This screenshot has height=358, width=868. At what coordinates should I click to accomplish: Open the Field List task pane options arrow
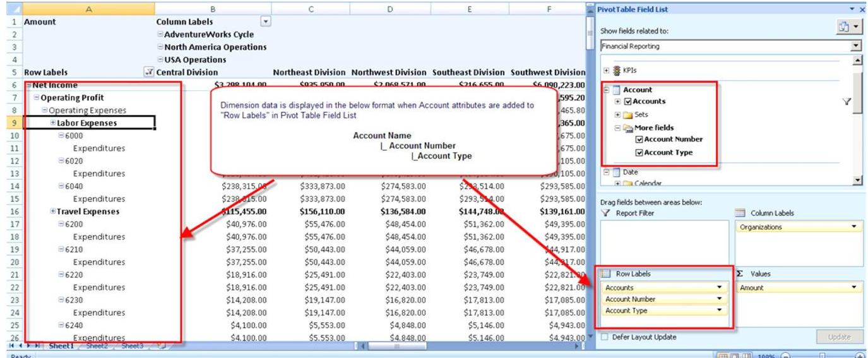pyautogui.click(x=853, y=9)
